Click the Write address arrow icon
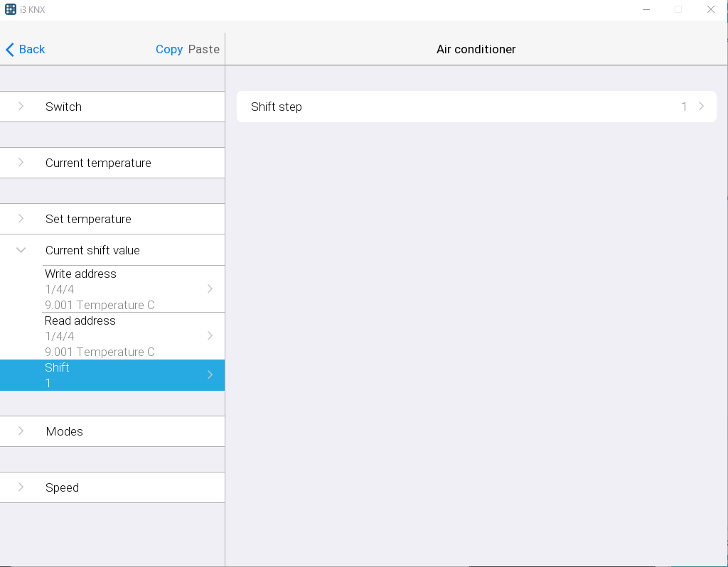 (210, 289)
